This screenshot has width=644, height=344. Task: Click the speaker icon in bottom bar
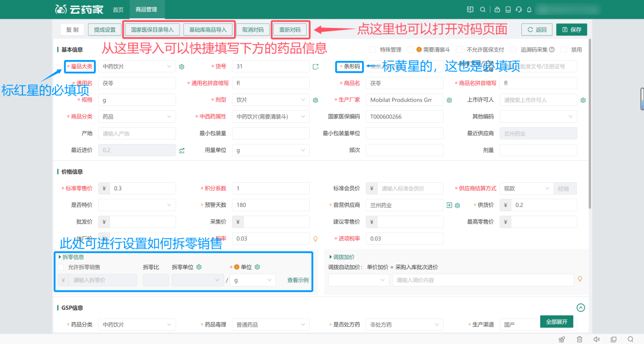(596, 339)
